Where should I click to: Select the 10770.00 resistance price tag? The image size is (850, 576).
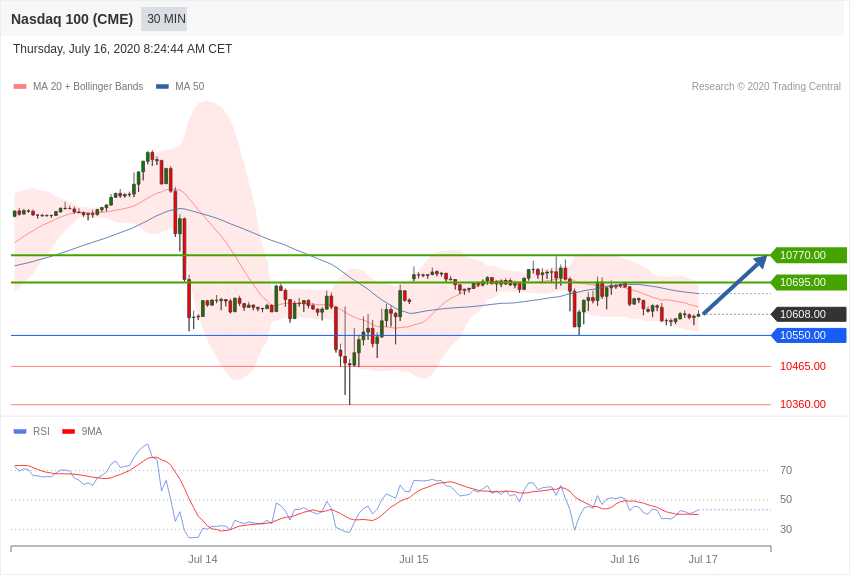pos(809,255)
